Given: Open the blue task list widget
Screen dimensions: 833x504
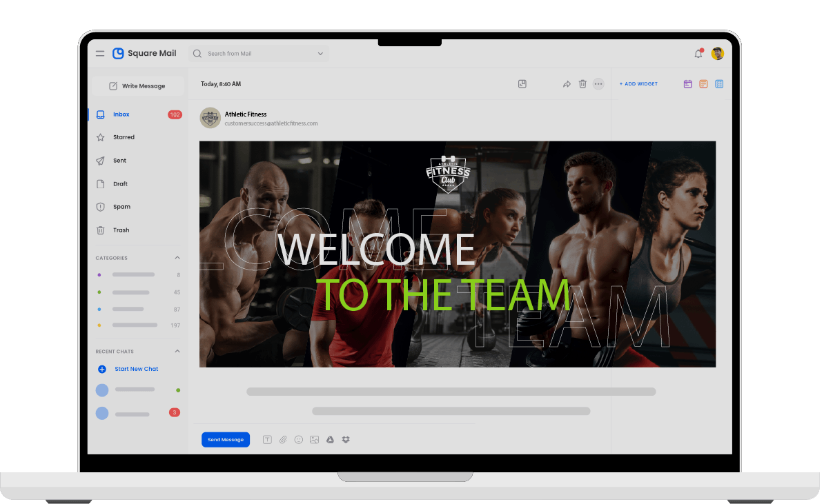Looking at the screenshot, I should point(719,84).
